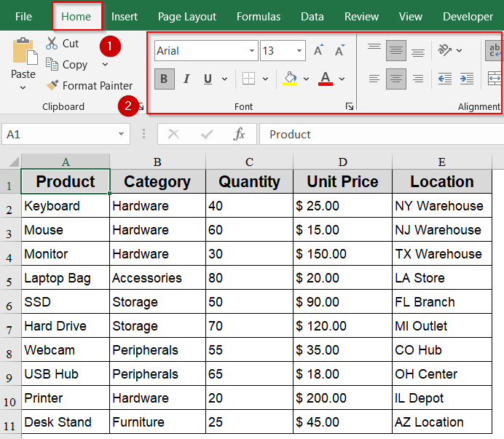Expand underline style dropdown arrow
This screenshot has width=504, height=439.
click(224, 79)
